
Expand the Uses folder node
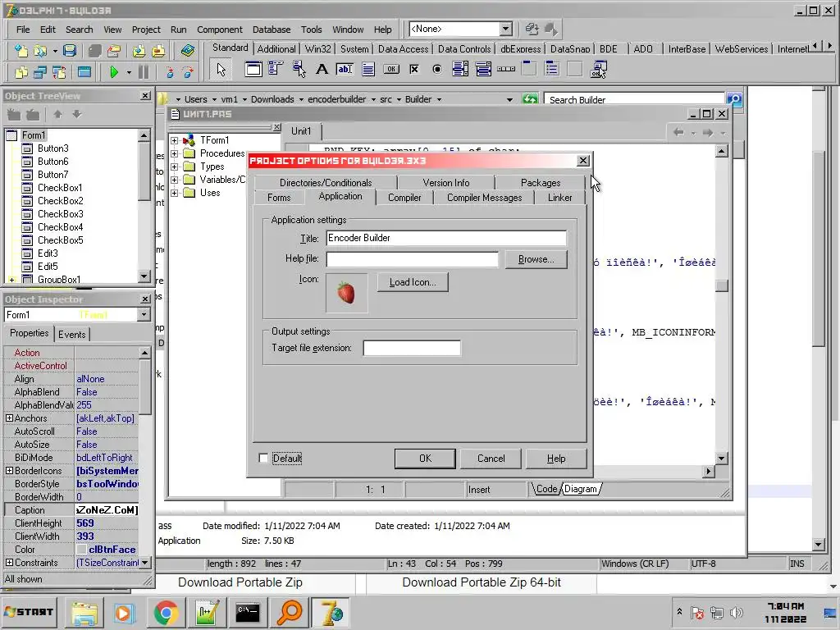(x=174, y=193)
